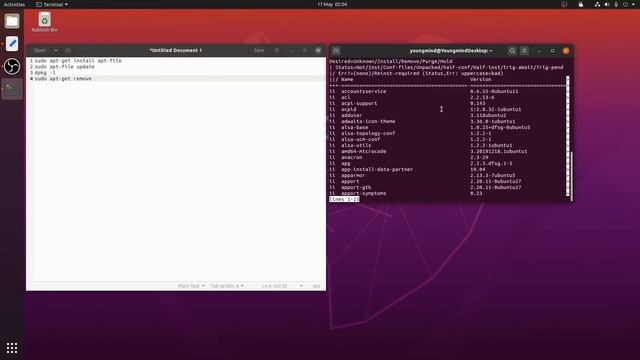Image resolution: width=640 pixels, height=360 pixels.
Task: Open search in the terminal header
Action: point(512,51)
